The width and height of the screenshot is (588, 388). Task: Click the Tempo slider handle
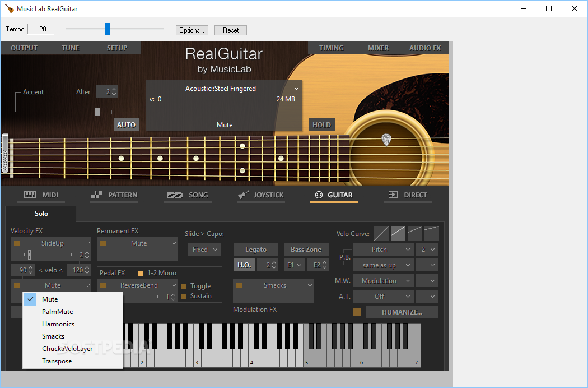click(x=108, y=29)
